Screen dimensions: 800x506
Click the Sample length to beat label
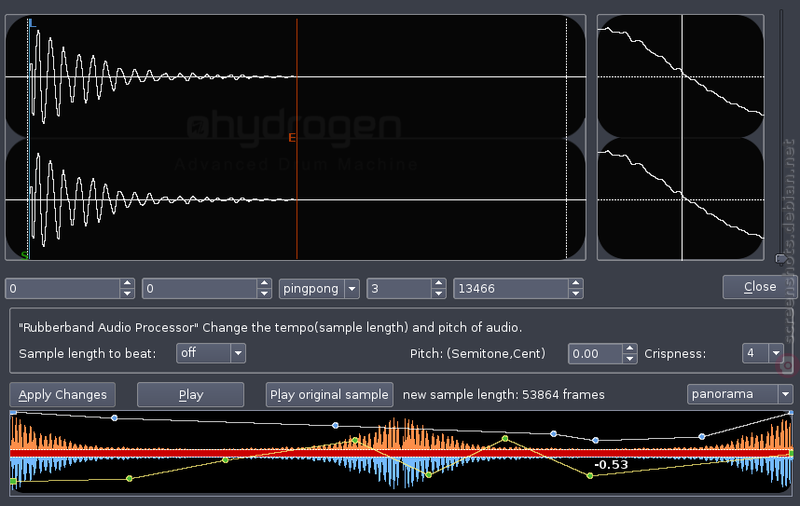click(x=87, y=353)
